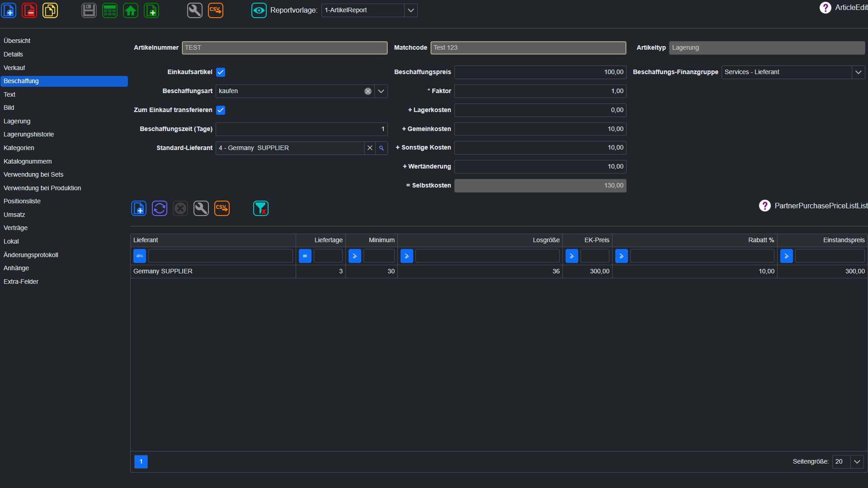Open the Reportvorlage dropdown
868x488 pixels.
410,10
